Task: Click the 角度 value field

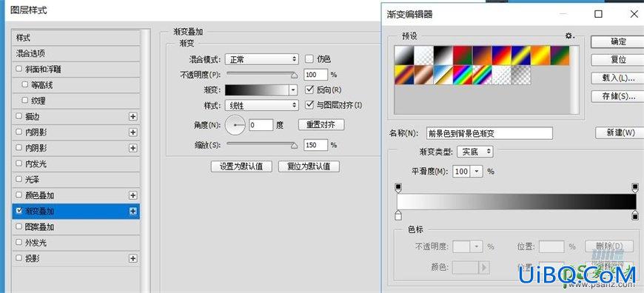Action: 261,125
